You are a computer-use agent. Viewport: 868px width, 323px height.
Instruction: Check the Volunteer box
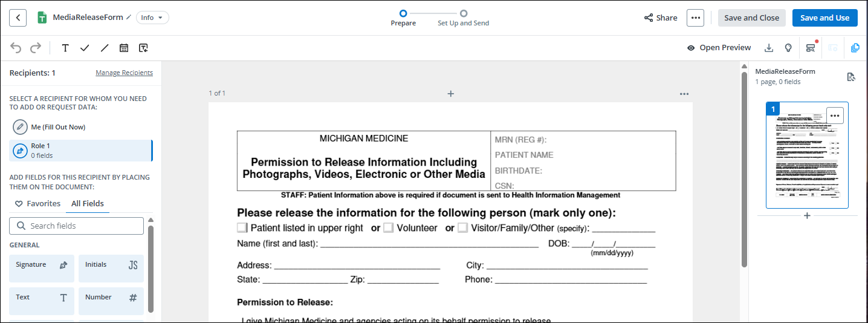[388, 228]
